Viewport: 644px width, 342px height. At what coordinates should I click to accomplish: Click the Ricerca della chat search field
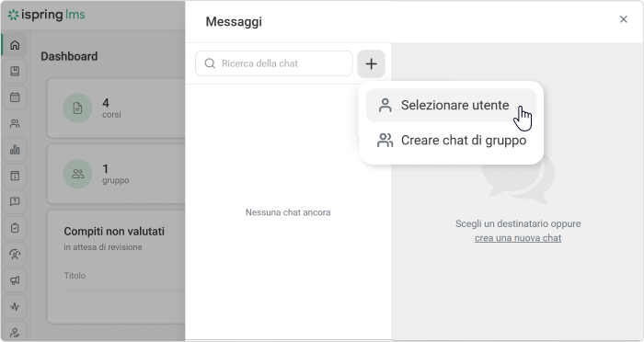click(274, 63)
